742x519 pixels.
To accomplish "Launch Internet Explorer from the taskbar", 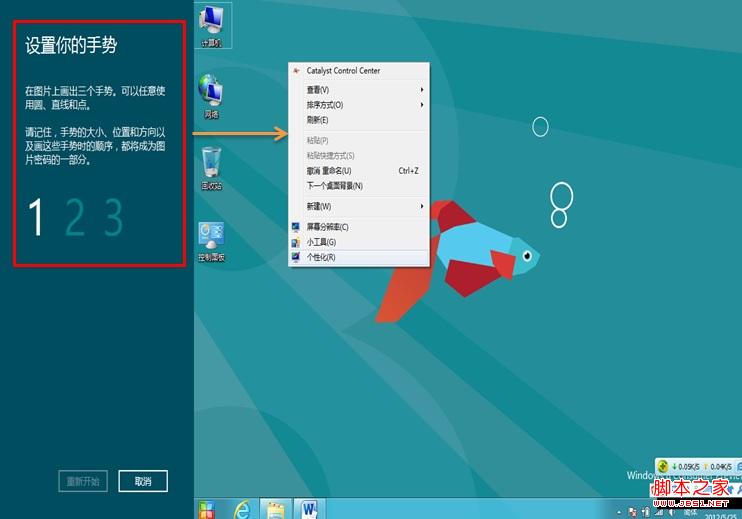I will tap(241, 509).
